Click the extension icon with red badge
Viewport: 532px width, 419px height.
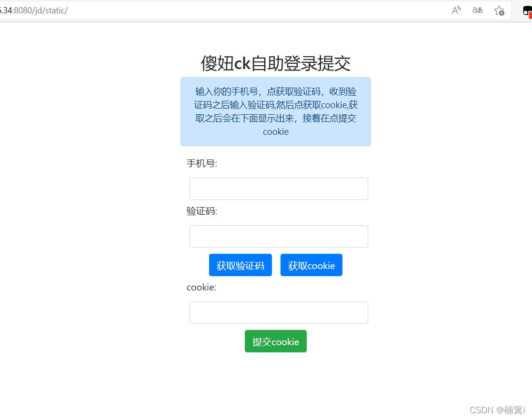527,11
